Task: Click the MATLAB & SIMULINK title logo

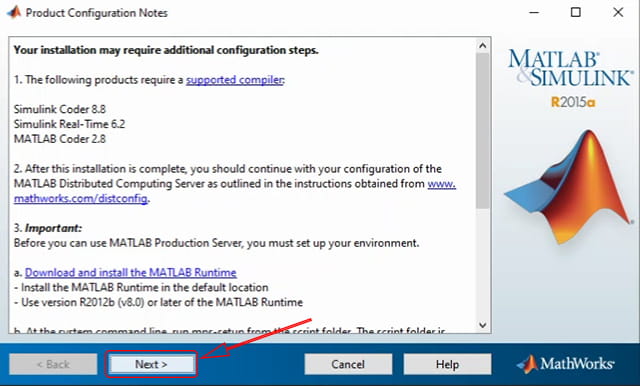Action: 570,67
